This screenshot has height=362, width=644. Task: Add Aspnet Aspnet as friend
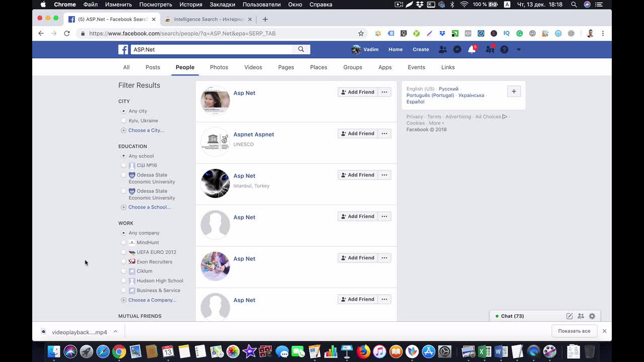click(x=357, y=133)
